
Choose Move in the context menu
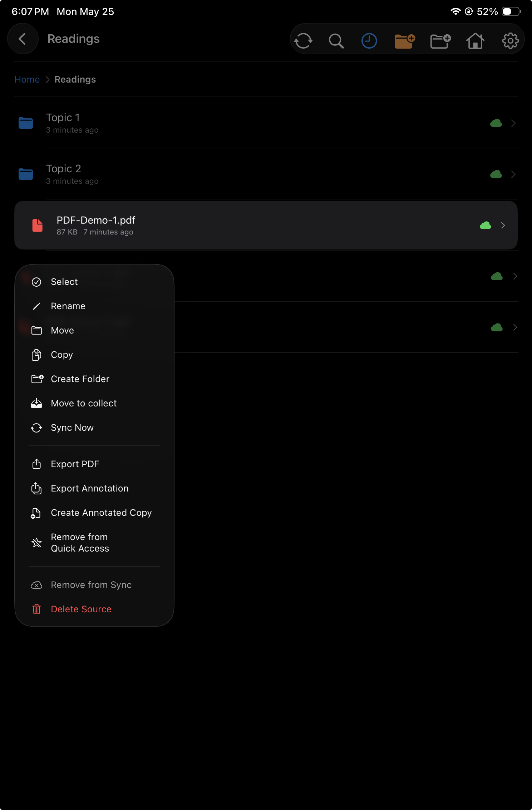click(94, 330)
